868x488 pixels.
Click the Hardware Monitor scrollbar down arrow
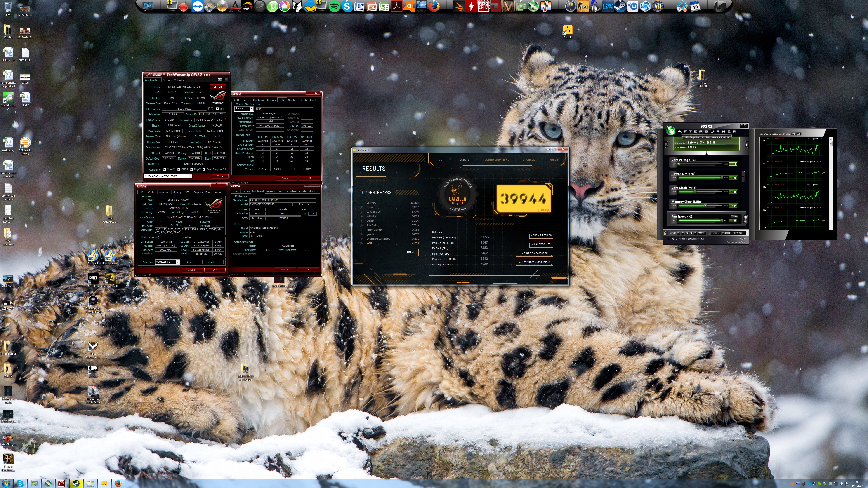831,228
